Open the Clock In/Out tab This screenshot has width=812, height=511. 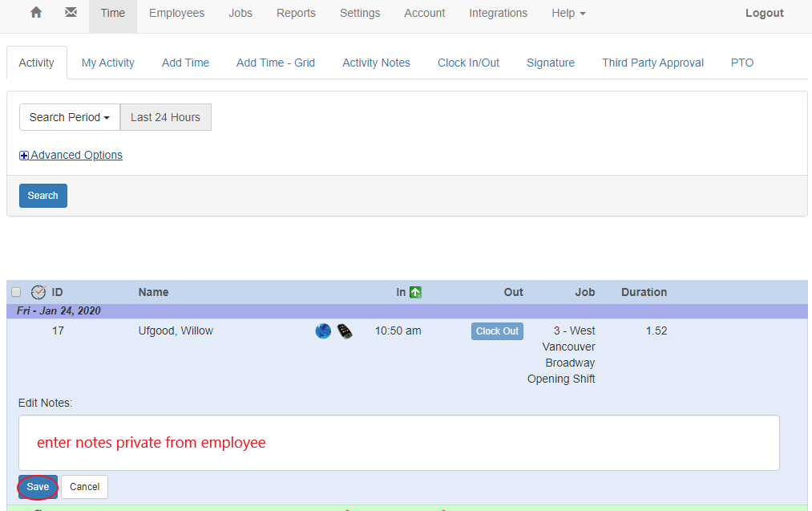(x=468, y=62)
